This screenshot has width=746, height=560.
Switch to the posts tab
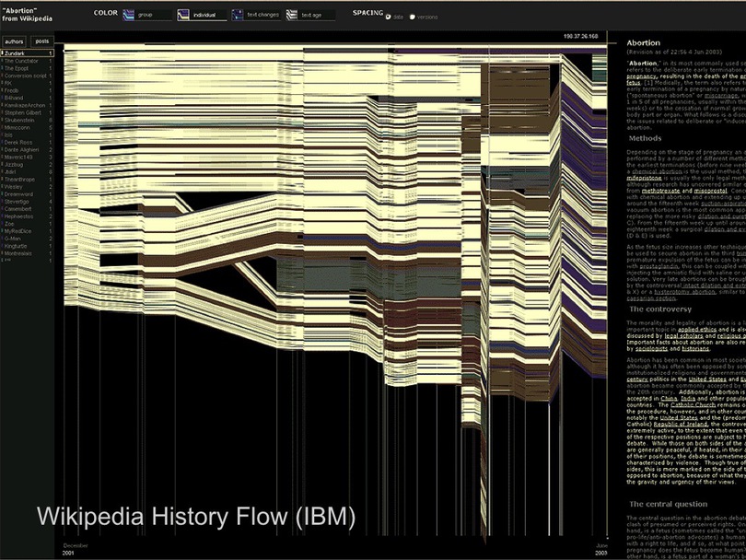pyautogui.click(x=42, y=41)
